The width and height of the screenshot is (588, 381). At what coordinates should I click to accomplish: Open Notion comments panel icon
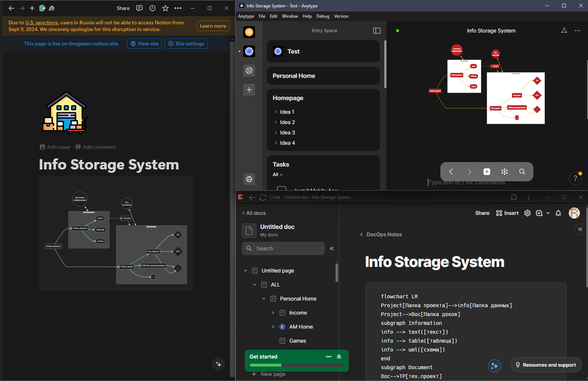[x=140, y=8]
